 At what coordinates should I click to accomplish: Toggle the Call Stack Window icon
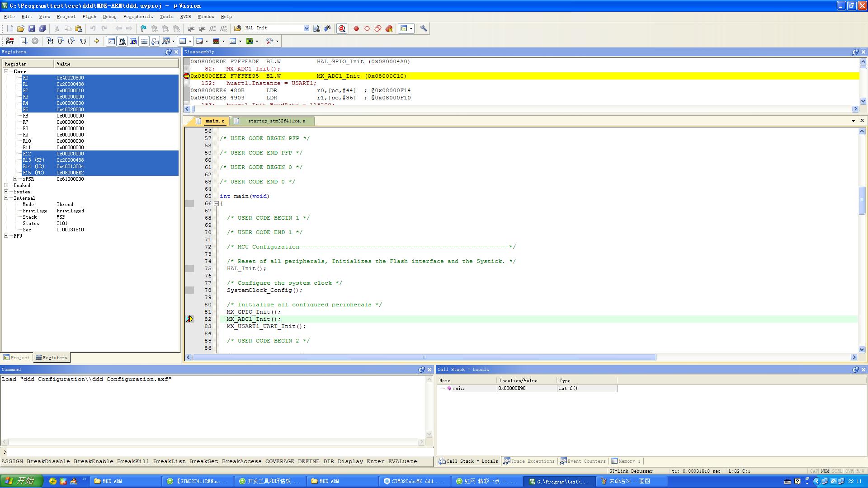click(x=155, y=41)
